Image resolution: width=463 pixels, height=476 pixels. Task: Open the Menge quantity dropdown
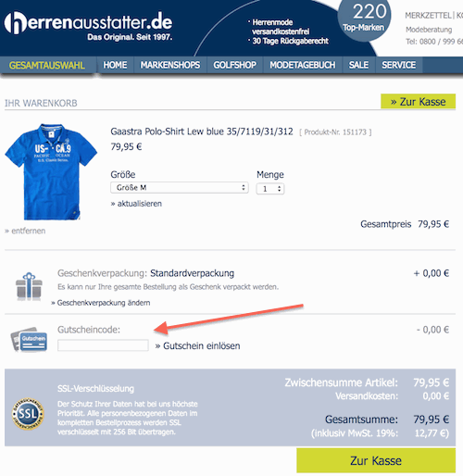pos(270,189)
